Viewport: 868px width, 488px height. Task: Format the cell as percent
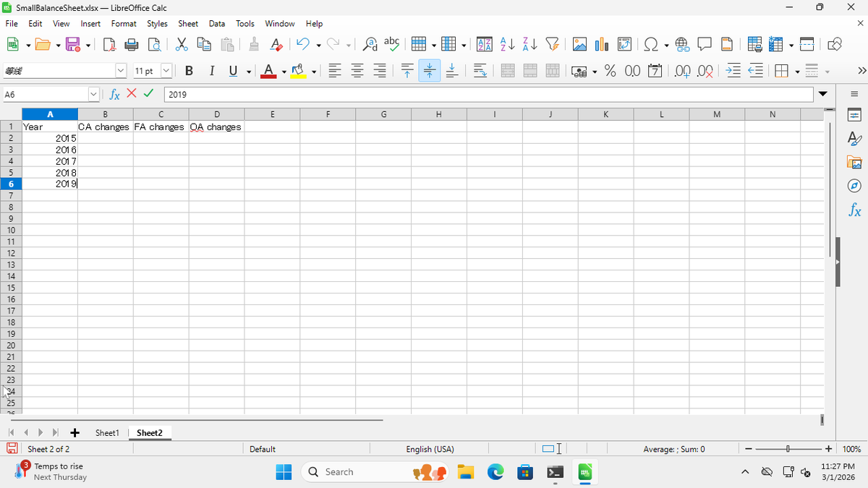click(610, 71)
